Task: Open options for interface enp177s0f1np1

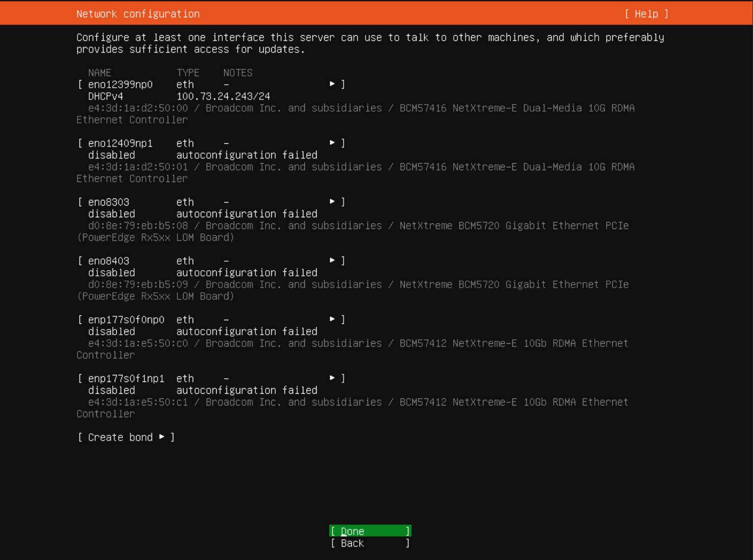Action: click(332, 378)
